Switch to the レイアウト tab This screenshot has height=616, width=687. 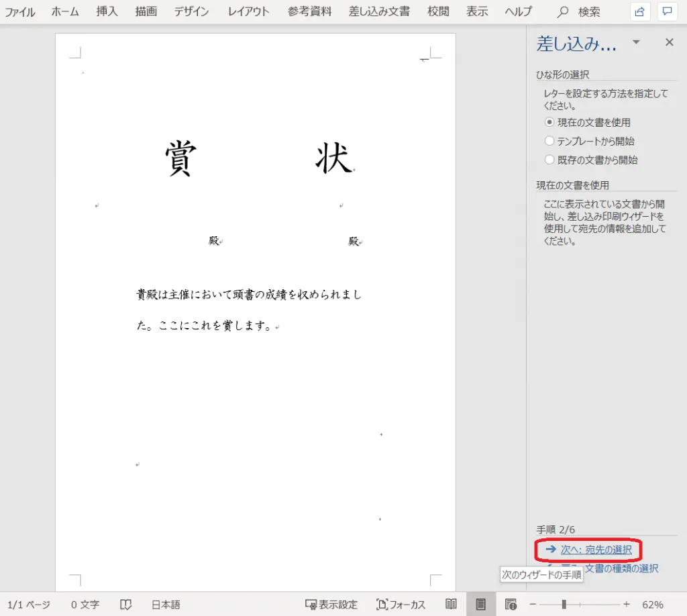[248, 11]
